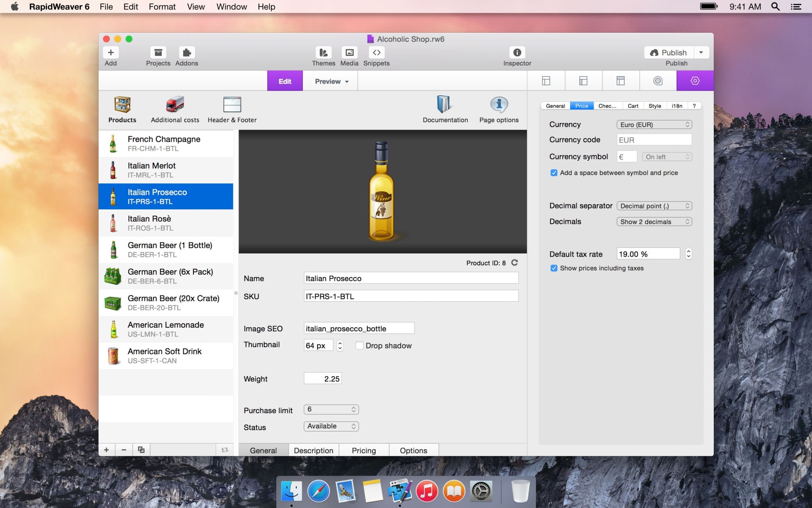
Task: Open Spotlight search in menu bar
Action: pos(776,7)
